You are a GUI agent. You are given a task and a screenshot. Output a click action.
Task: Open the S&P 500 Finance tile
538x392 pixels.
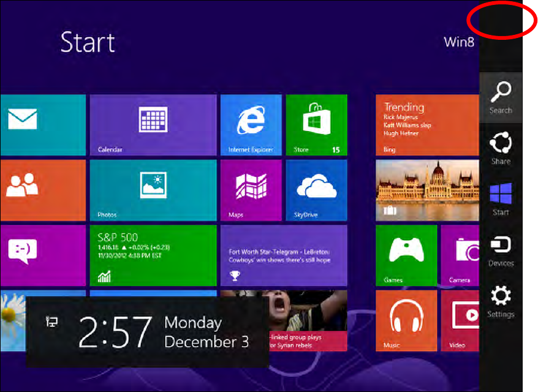[x=153, y=255]
